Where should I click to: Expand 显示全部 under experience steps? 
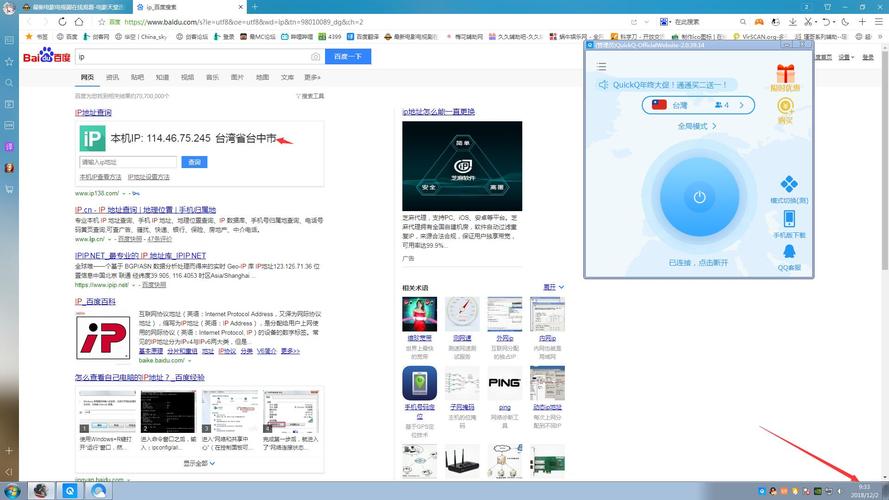pos(199,463)
